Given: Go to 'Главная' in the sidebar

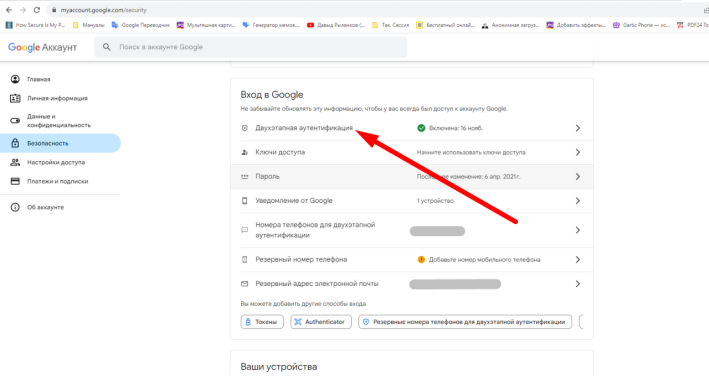Looking at the screenshot, I should [61, 79].
